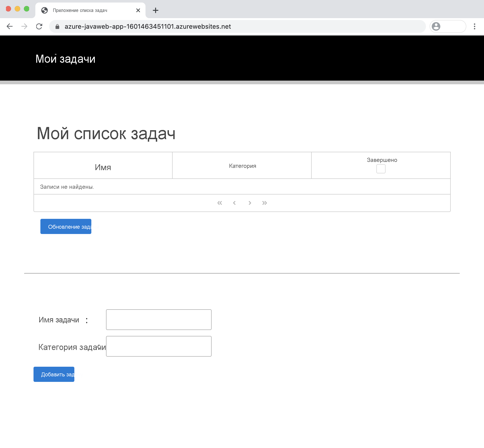Focus the Имя задачи input field

[159, 319]
